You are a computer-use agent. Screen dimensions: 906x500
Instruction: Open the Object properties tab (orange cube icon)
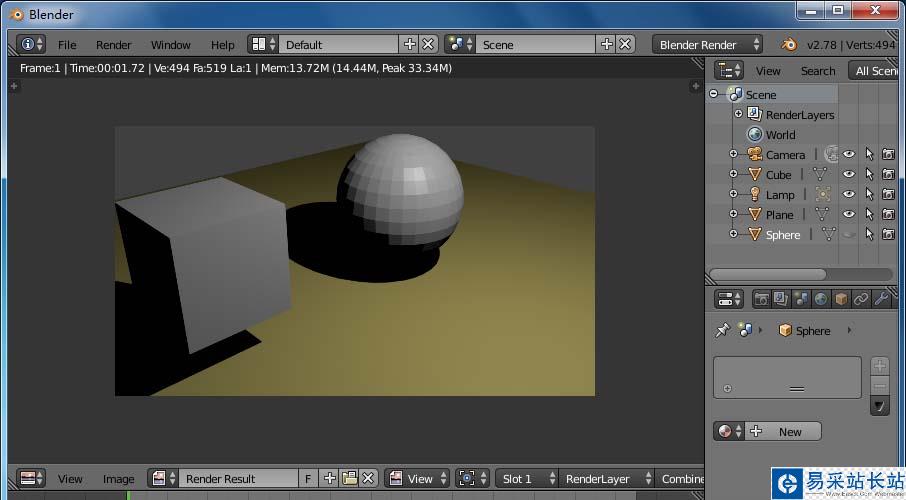(x=841, y=299)
